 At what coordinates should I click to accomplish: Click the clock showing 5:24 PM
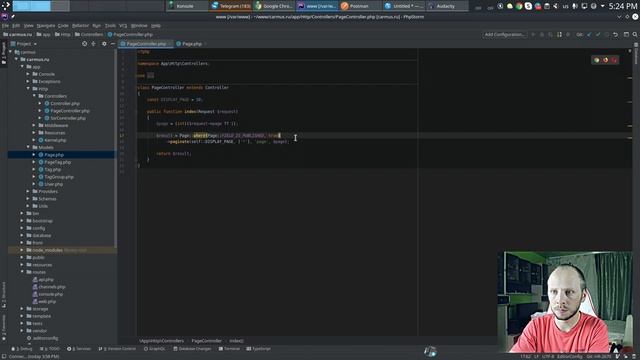pyautogui.click(x=623, y=6)
